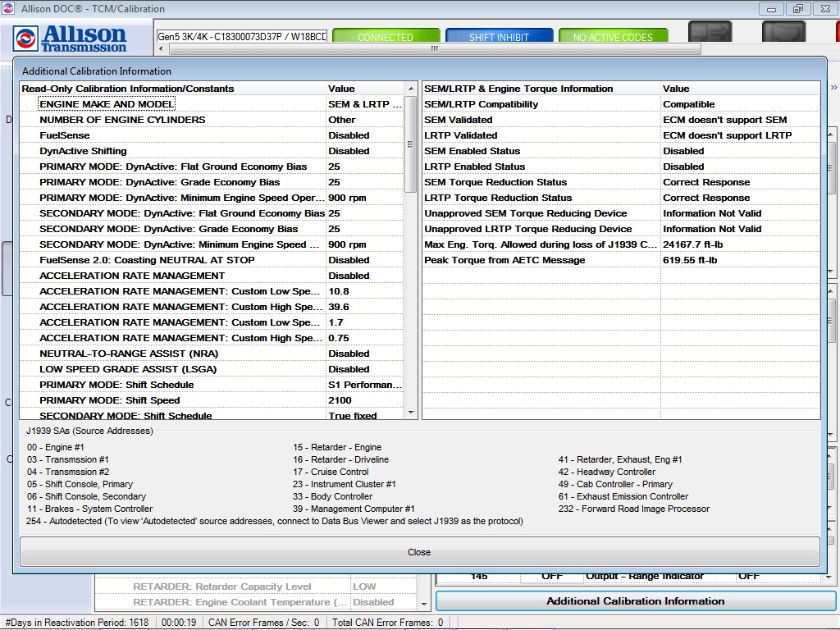Click the green CONNECTED status indicator
The height and width of the screenshot is (630, 840).
click(386, 36)
